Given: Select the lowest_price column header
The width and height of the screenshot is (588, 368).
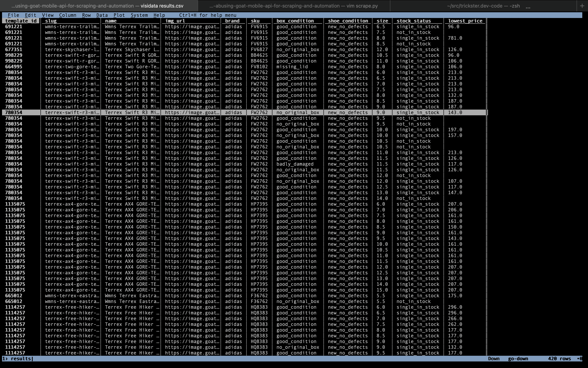Looking at the screenshot, I should click(465, 21).
